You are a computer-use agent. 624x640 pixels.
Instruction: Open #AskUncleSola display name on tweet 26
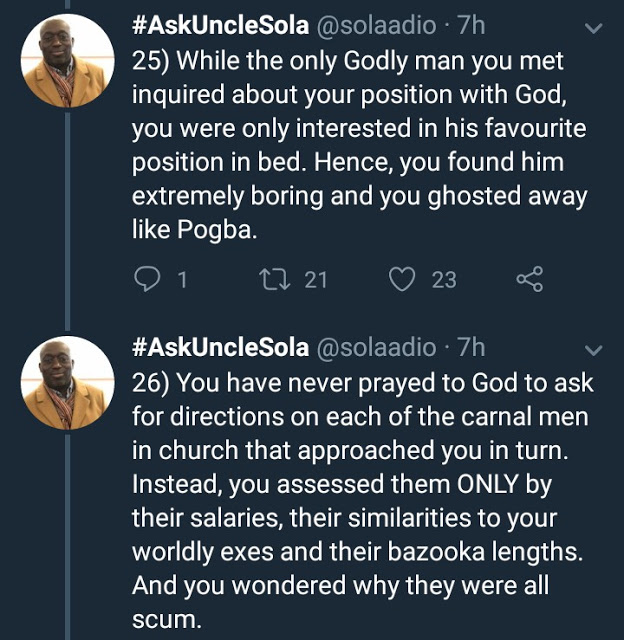click(219, 348)
